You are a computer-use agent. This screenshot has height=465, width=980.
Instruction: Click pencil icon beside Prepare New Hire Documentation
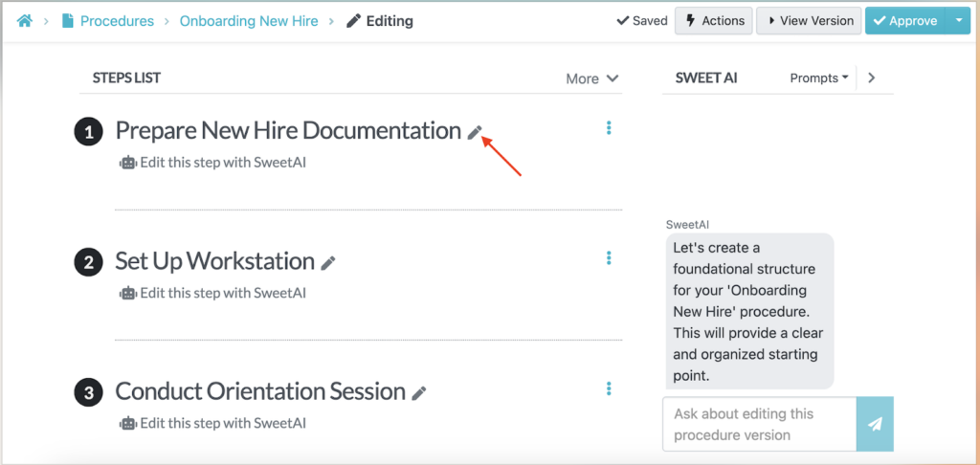[x=475, y=133]
